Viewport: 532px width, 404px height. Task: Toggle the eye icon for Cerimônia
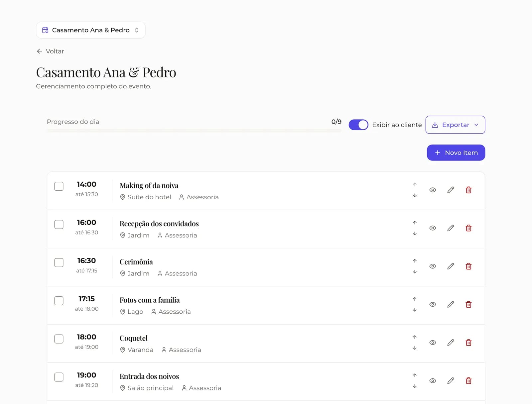pos(433,266)
